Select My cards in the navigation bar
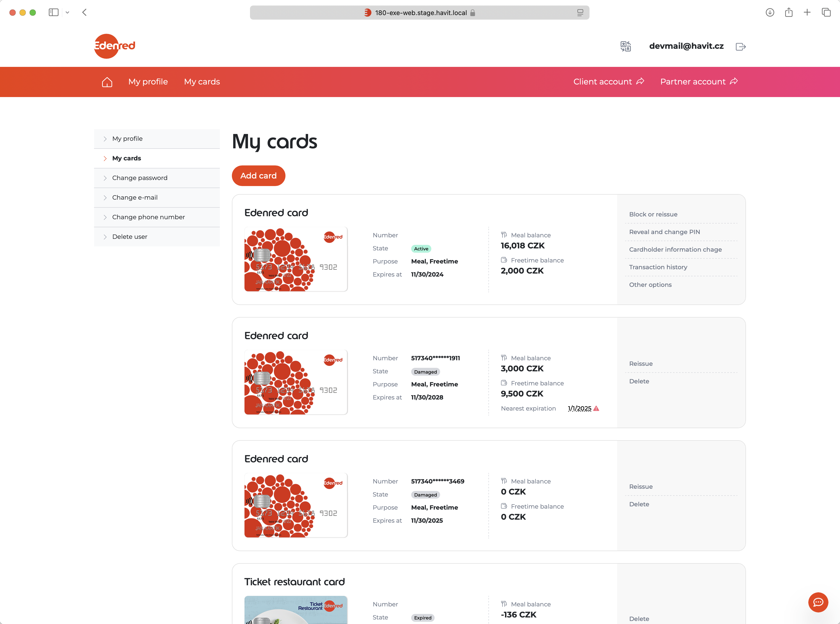Image resolution: width=840 pixels, height=624 pixels. tap(202, 82)
